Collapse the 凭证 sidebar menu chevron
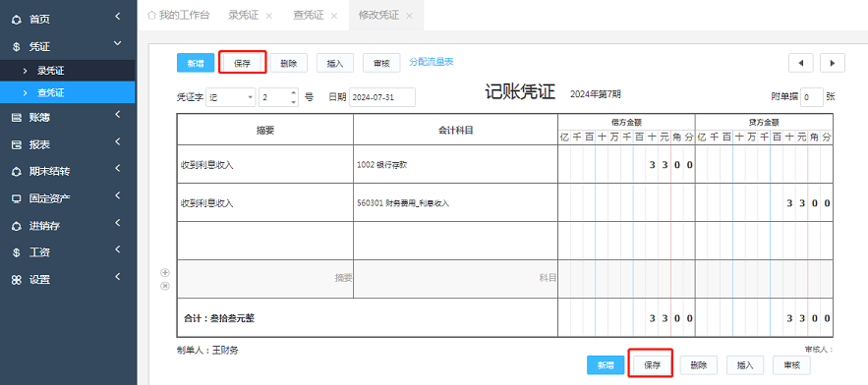Screen dimensions: 868x385 coord(117,43)
